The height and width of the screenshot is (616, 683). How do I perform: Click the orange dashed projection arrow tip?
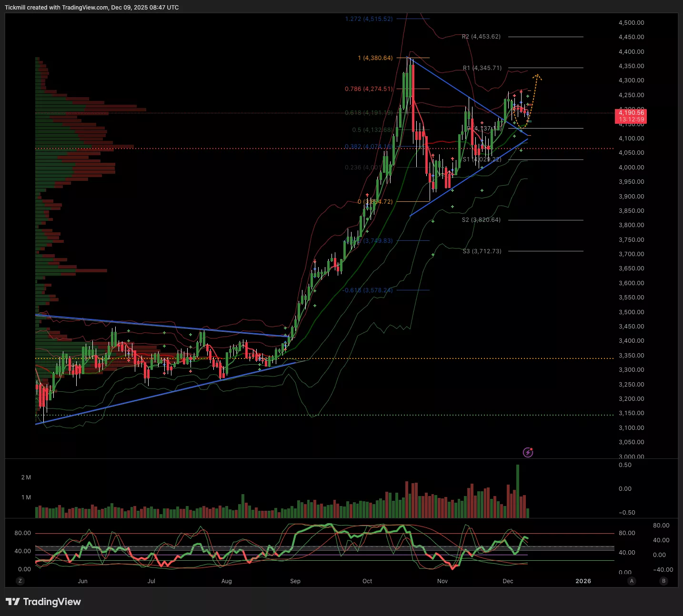point(537,75)
